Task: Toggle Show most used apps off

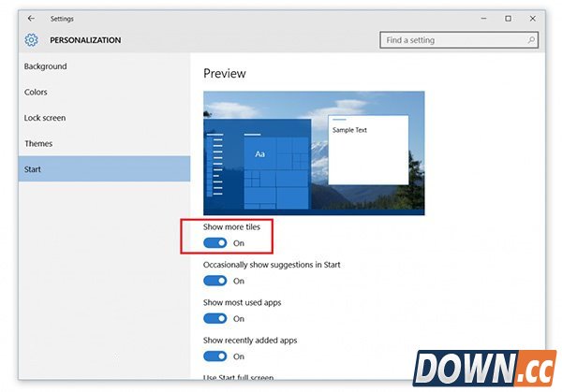Action: coord(215,319)
